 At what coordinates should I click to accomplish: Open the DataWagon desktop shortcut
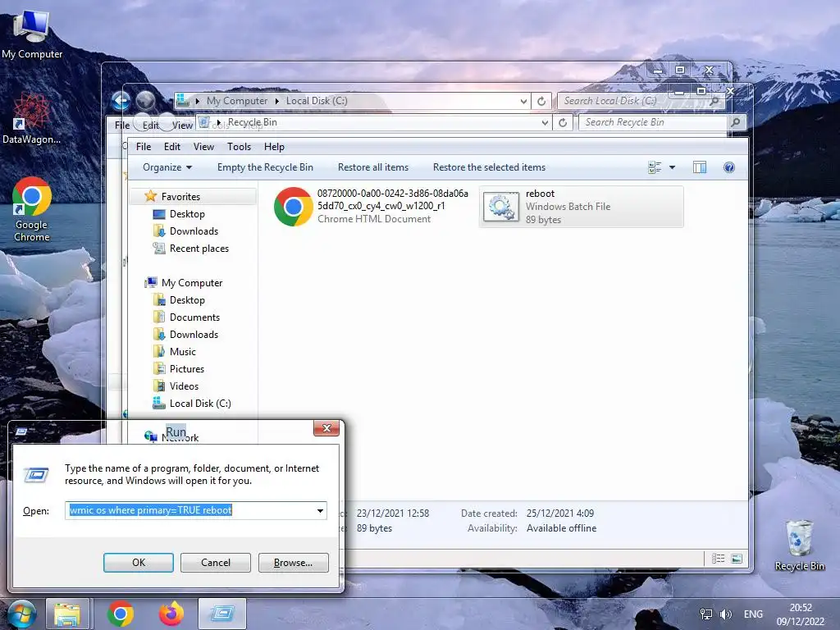(x=31, y=118)
